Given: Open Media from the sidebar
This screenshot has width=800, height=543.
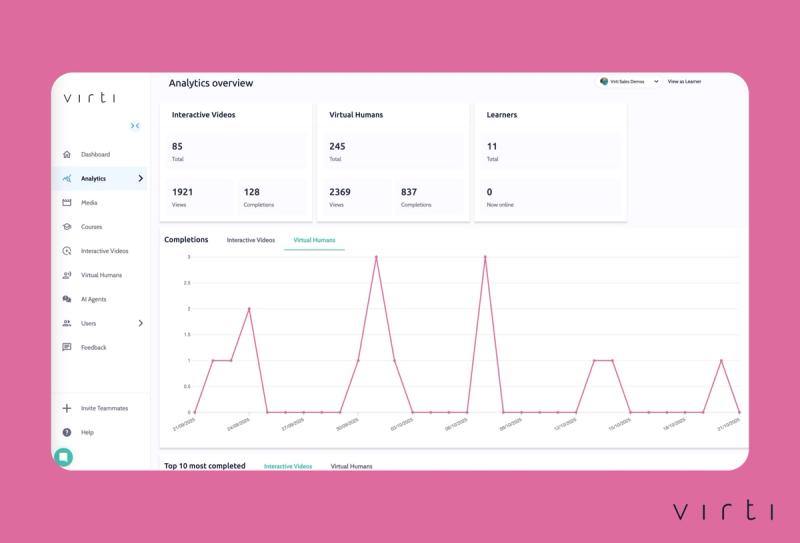Looking at the screenshot, I should pos(89,203).
